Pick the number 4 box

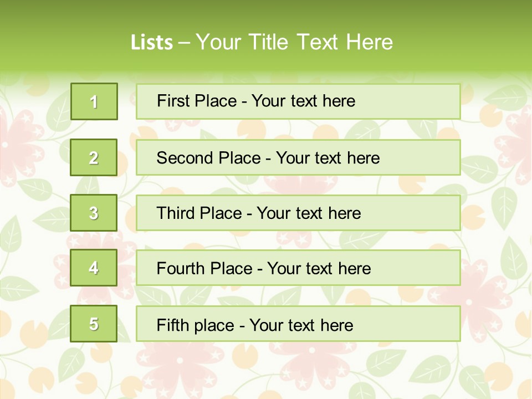(x=94, y=268)
